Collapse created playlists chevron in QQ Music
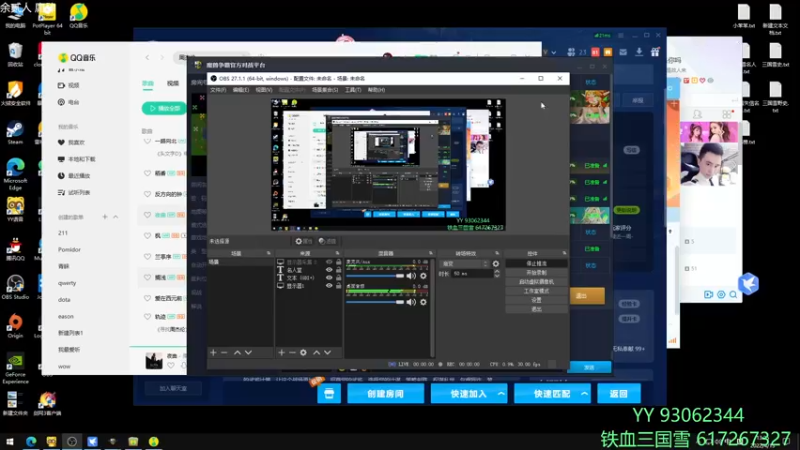The height and width of the screenshot is (450, 800). coord(116,217)
